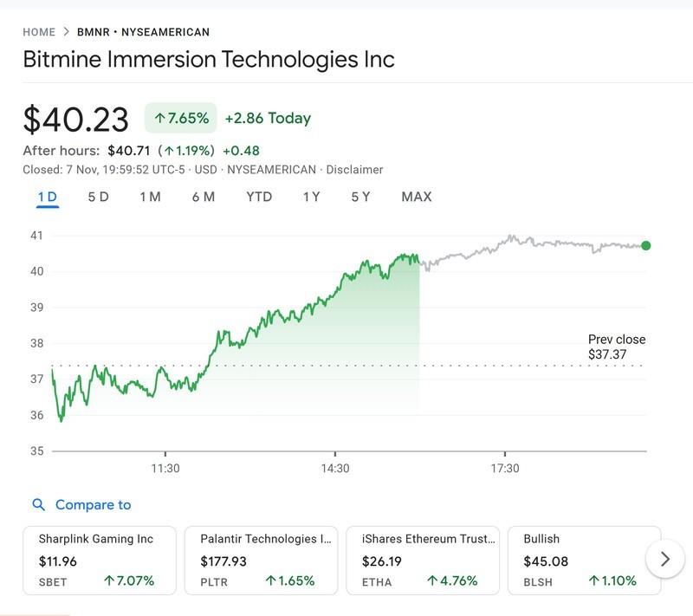
Task: Switch to the 5 D chart view
Action: [x=100, y=197]
